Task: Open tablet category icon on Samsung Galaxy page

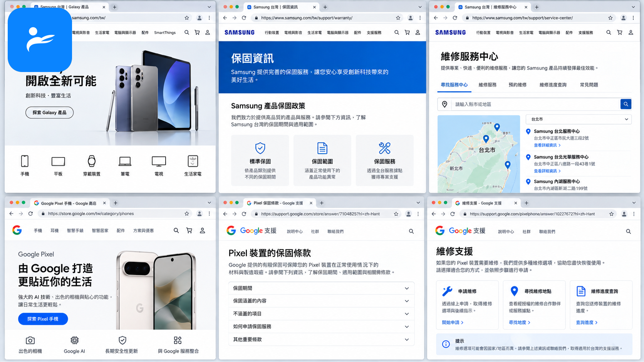Action: coord(58,161)
